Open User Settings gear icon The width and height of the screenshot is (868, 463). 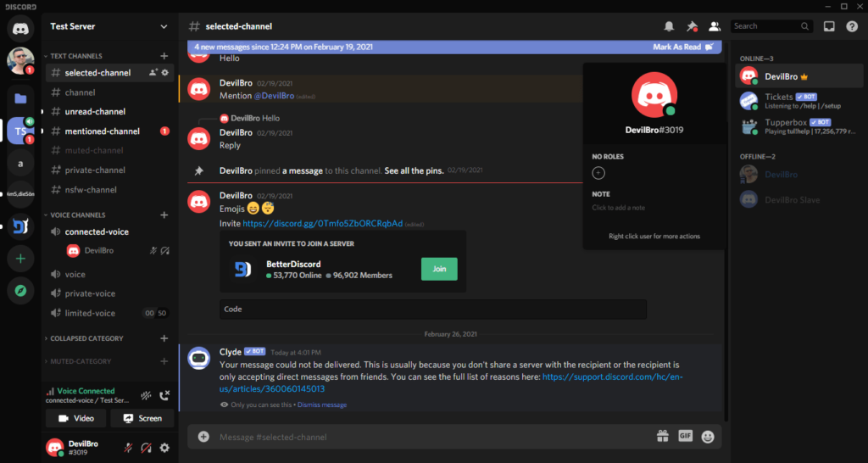(x=164, y=447)
